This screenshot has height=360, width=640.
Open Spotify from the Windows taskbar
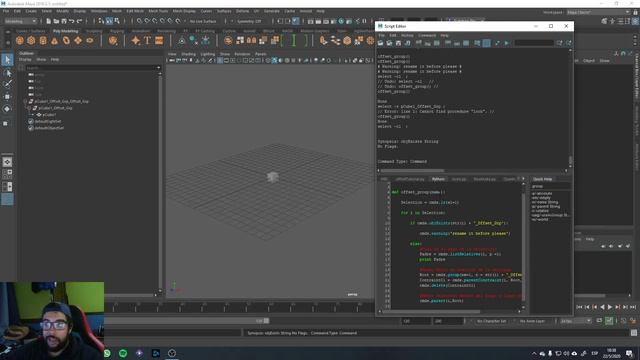point(123,353)
